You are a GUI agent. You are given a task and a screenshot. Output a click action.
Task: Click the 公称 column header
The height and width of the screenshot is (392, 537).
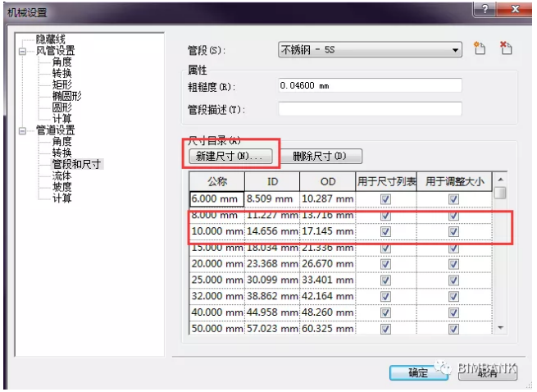pyautogui.click(x=217, y=181)
